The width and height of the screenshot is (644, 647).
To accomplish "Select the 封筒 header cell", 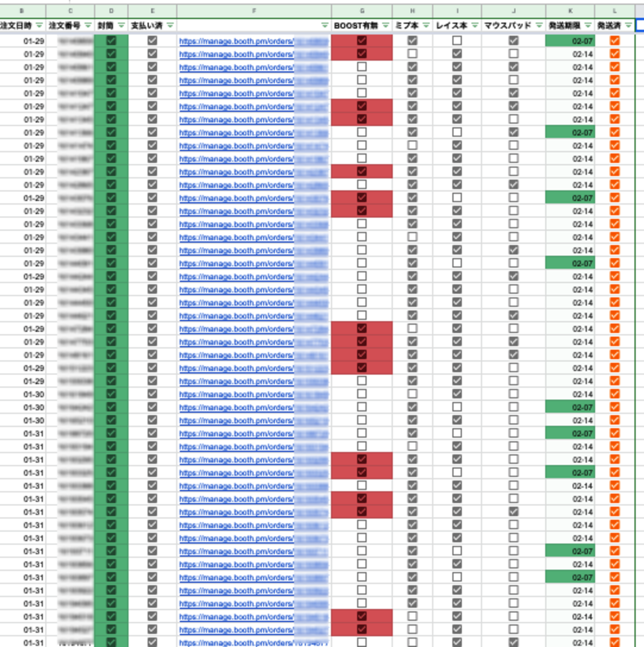I will 111,25.
